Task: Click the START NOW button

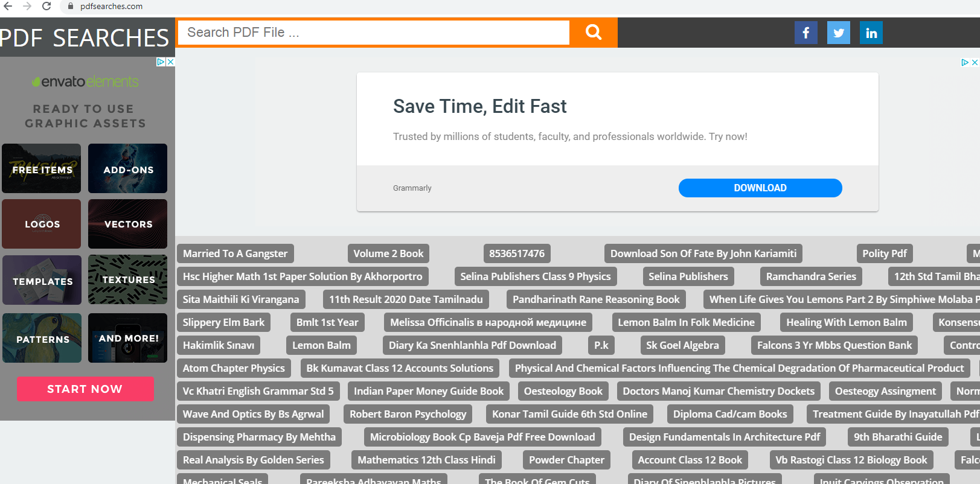Action: (x=85, y=389)
